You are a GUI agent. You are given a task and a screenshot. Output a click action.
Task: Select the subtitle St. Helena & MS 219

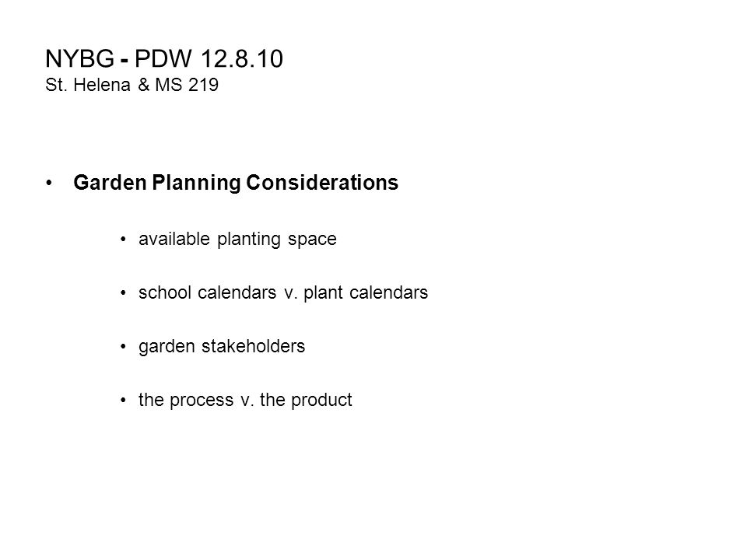tap(132, 85)
